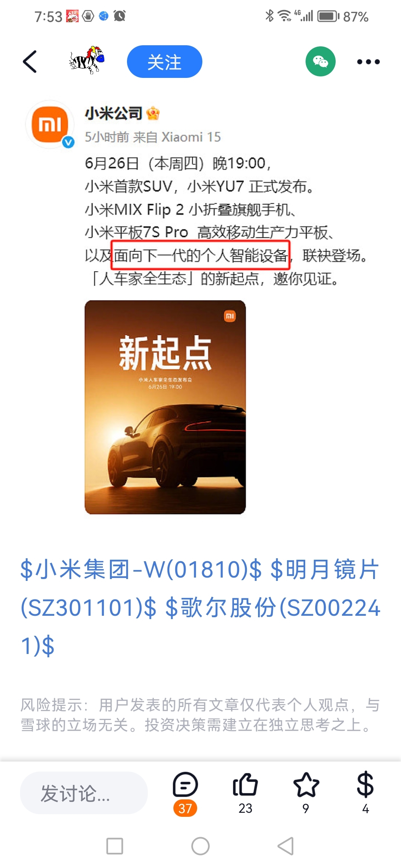Tap the 发讨论 comment input field

pyautogui.click(x=84, y=793)
